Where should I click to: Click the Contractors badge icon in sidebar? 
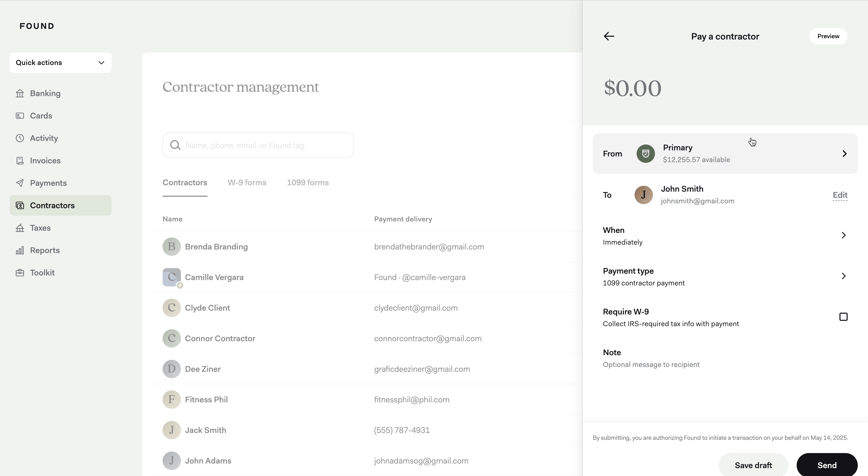coord(20,205)
